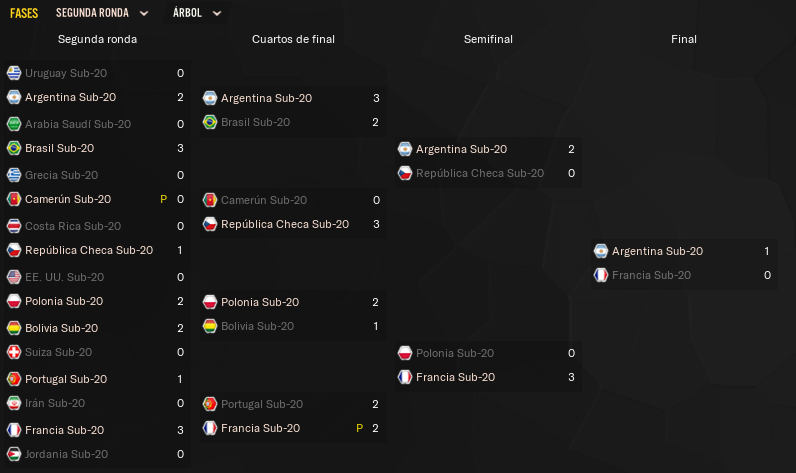Click Brasil flag icon in Segunda ronda
796x473 pixels.
pos(14,148)
